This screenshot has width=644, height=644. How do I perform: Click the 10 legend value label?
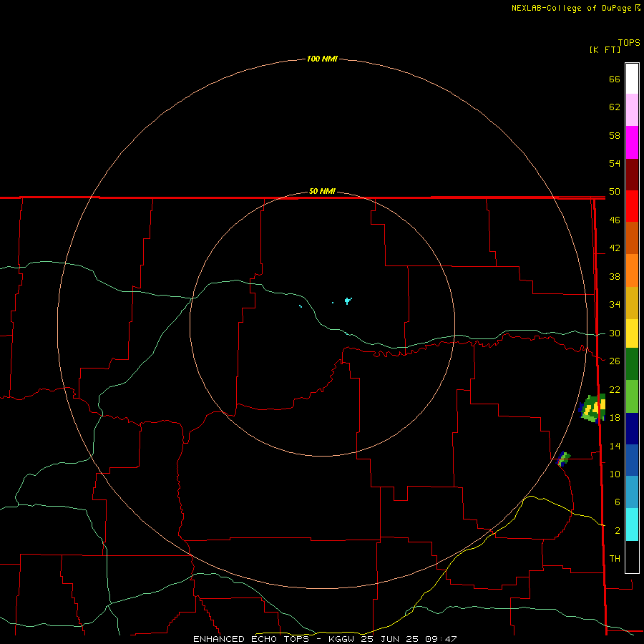pyautogui.click(x=615, y=474)
